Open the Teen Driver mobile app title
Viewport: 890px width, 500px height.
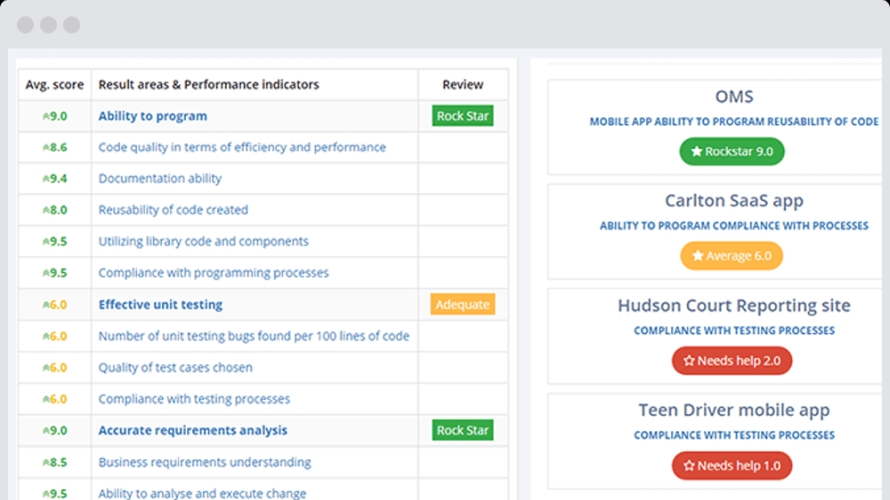coord(733,411)
